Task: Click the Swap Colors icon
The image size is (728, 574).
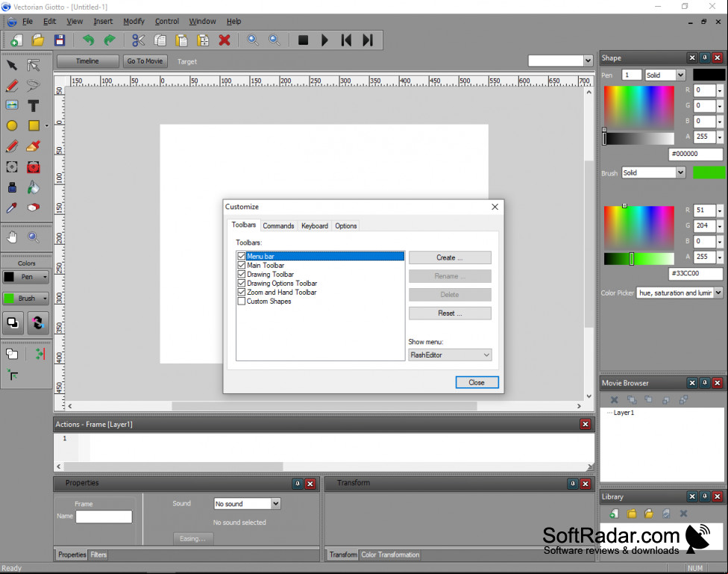Action: [x=38, y=322]
